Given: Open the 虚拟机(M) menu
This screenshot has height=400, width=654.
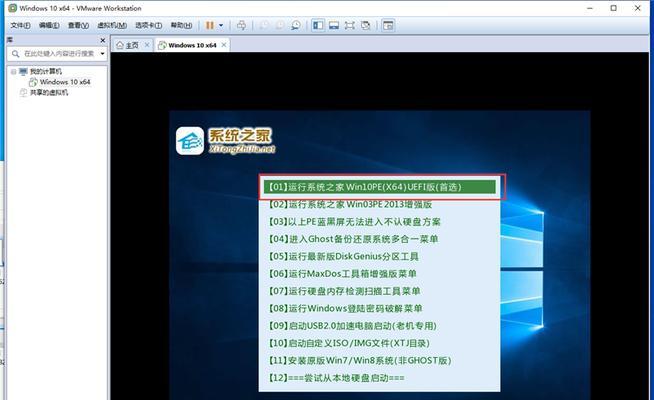Looking at the screenshot, I should [112, 25].
